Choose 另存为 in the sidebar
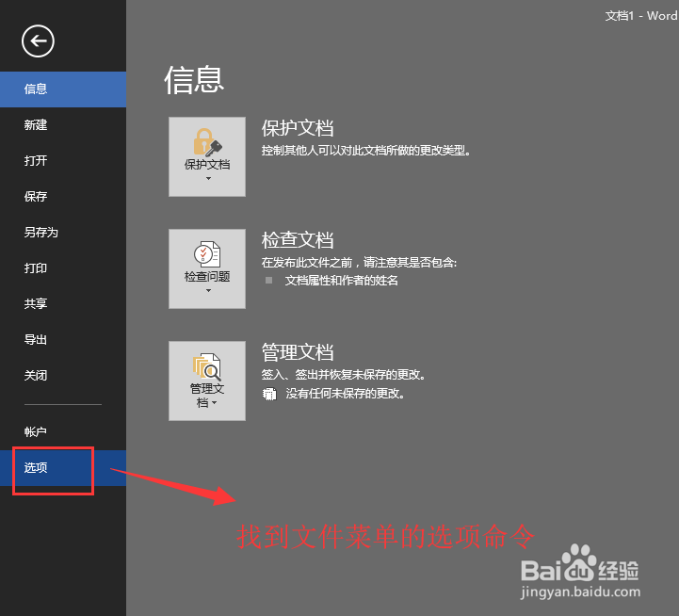 (x=63, y=233)
